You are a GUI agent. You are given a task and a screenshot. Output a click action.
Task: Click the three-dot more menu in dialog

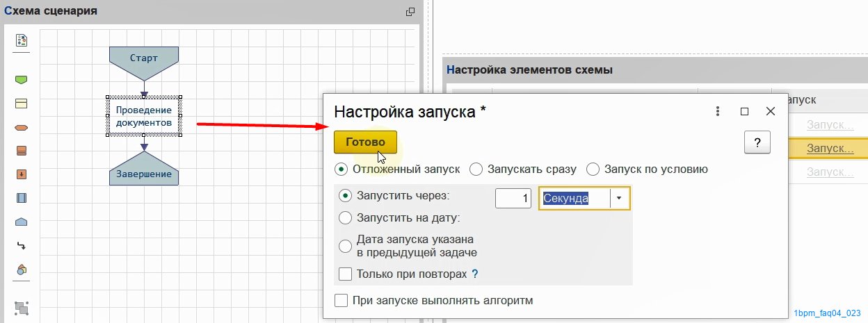[x=718, y=112]
